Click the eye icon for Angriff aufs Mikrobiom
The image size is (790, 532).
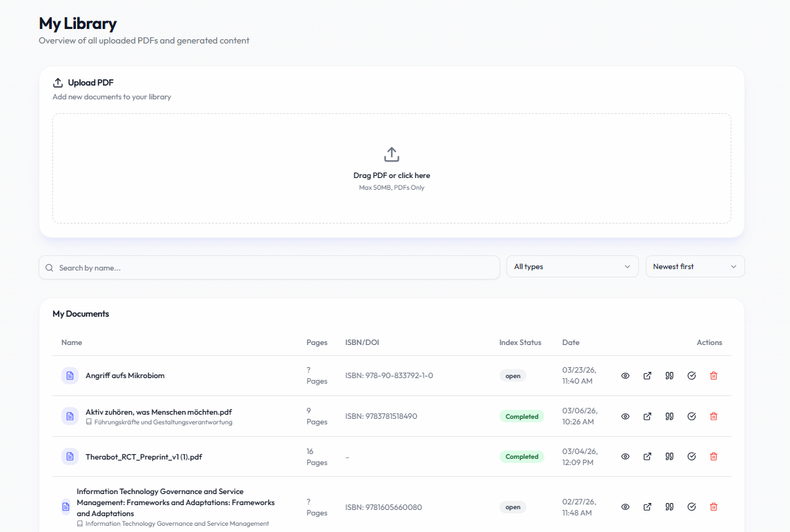point(625,376)
